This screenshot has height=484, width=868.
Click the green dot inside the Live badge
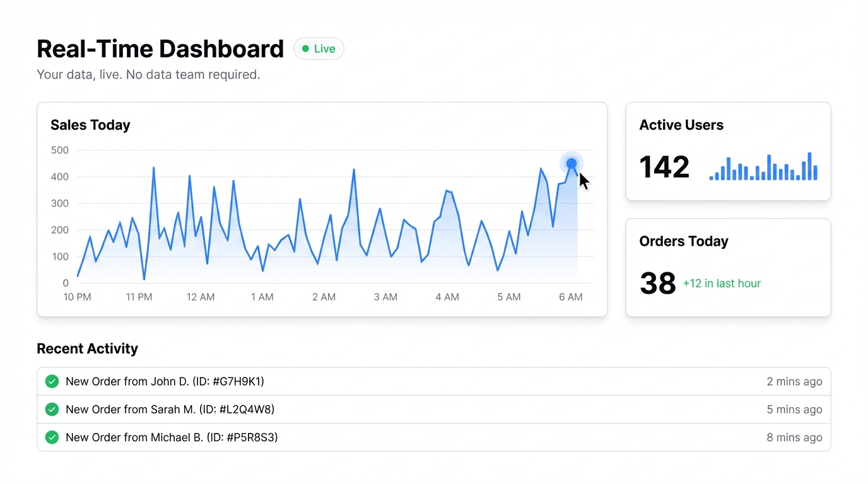tap(306, 48)
